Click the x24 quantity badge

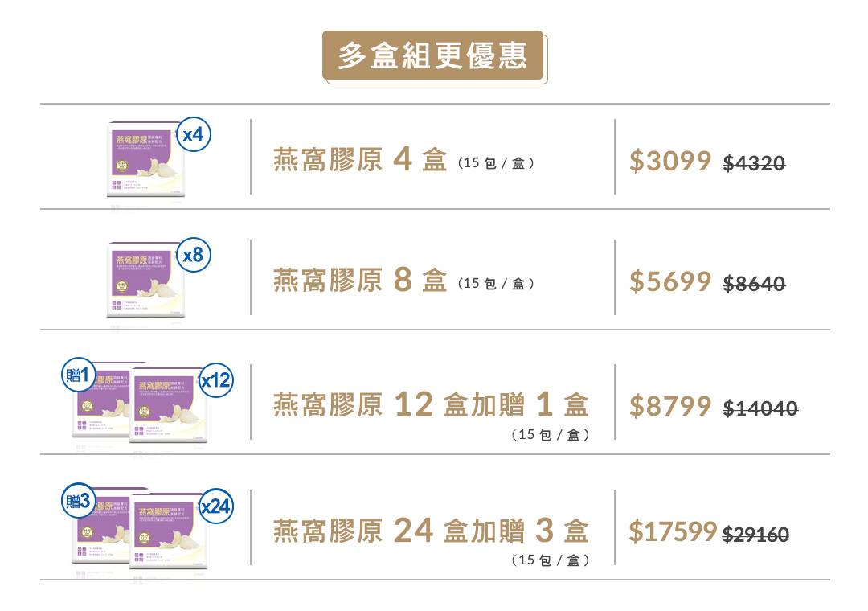[x=215, y=506]
